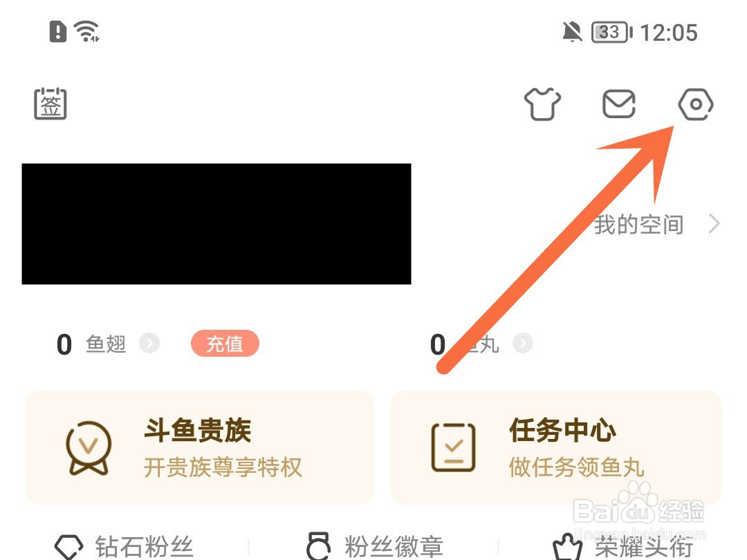Tap the redacted profile banner area
Viewport: 747px width, 560px height.
click(216, 224)
